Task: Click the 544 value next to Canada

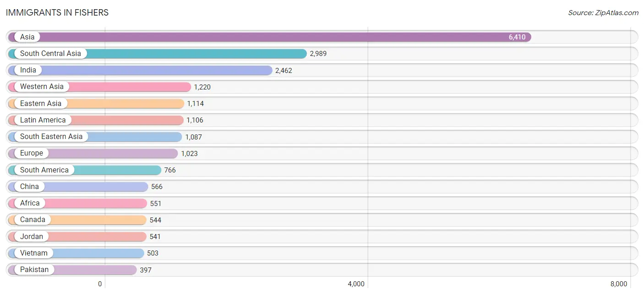Action: tap(155, 220)
